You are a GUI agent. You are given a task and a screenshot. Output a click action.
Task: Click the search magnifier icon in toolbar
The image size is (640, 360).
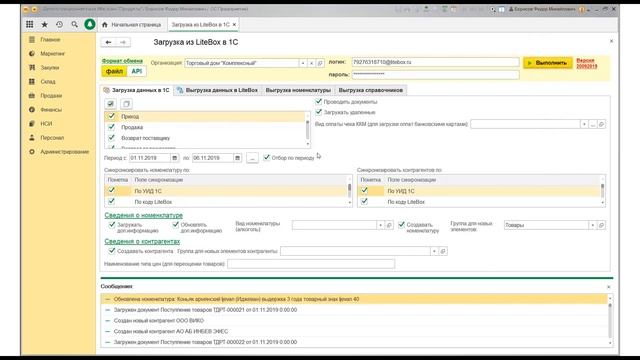[x=74, y=24]
